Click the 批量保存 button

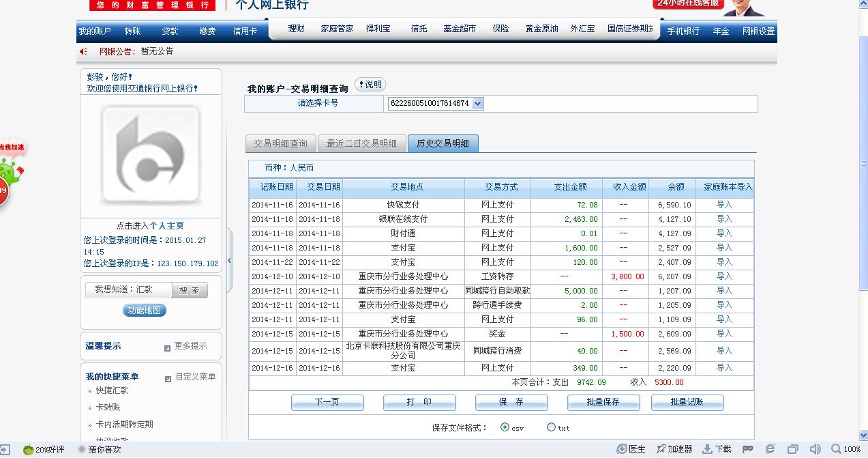tap(603, 402)
